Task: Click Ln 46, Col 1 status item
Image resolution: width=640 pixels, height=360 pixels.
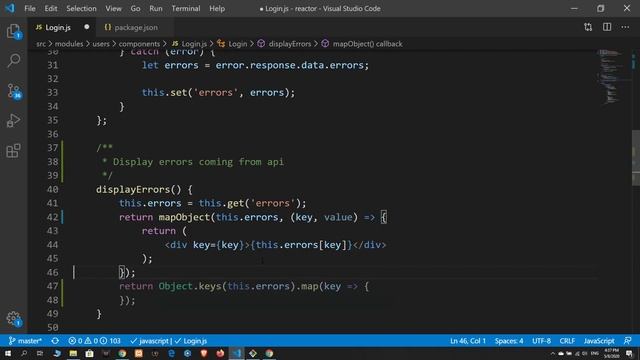Action: [x=468, y=341]
